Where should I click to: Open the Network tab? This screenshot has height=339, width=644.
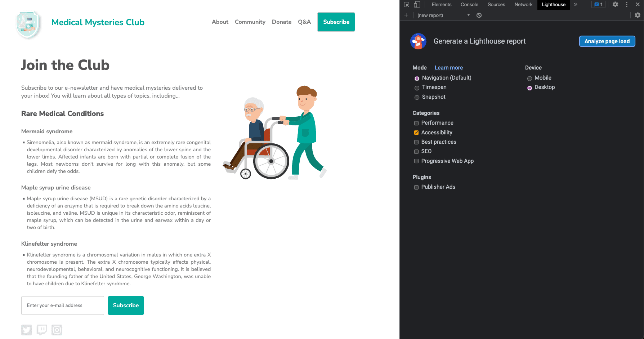point(523,5)
